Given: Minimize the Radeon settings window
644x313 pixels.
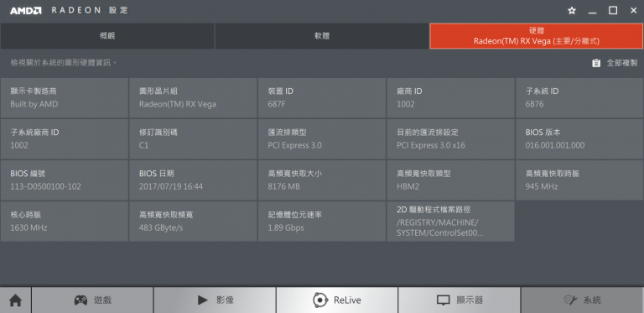Looking at the screenshot, I should point(592,11).
